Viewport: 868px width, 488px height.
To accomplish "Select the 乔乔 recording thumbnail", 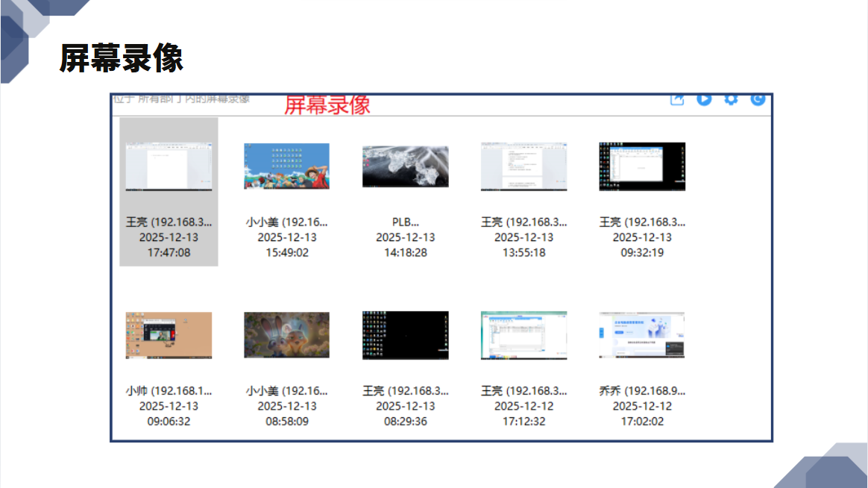I will pyautogui.click(x=642, y=335).
